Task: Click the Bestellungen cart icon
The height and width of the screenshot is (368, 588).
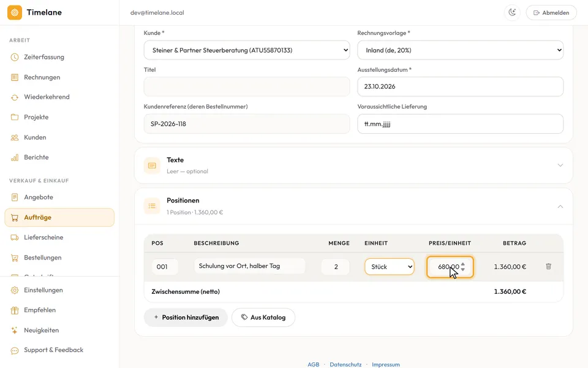Action: pyautogui.click(x=15, y=258)
